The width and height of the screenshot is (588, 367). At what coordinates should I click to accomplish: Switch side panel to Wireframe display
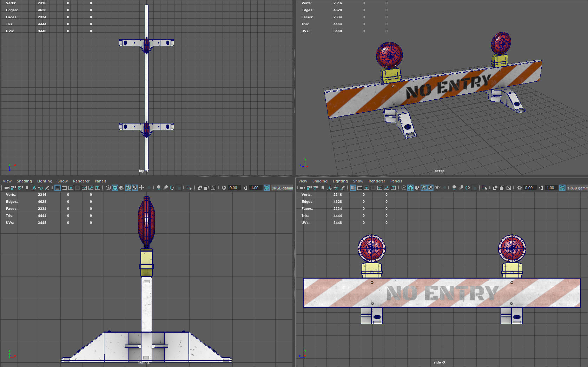click(404, 188)
